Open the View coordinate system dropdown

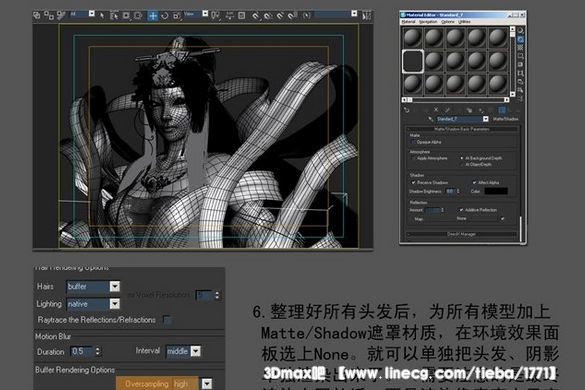click(x=205, y=14)
